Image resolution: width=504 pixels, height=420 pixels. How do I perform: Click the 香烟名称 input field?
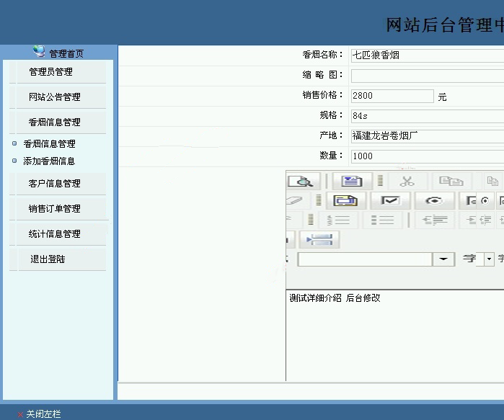coord(428,55)
